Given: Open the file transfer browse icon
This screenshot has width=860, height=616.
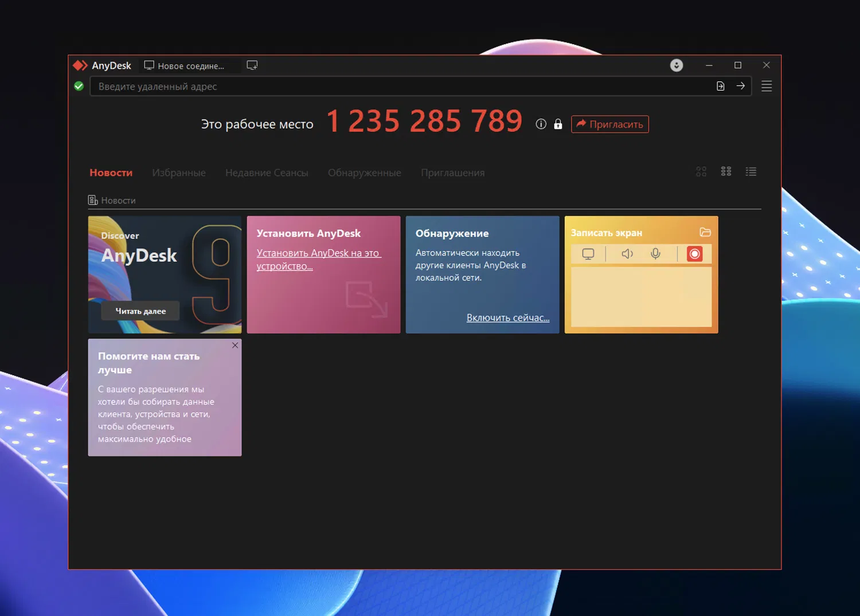Looking at the screenshot, I should tap(721, 86).
